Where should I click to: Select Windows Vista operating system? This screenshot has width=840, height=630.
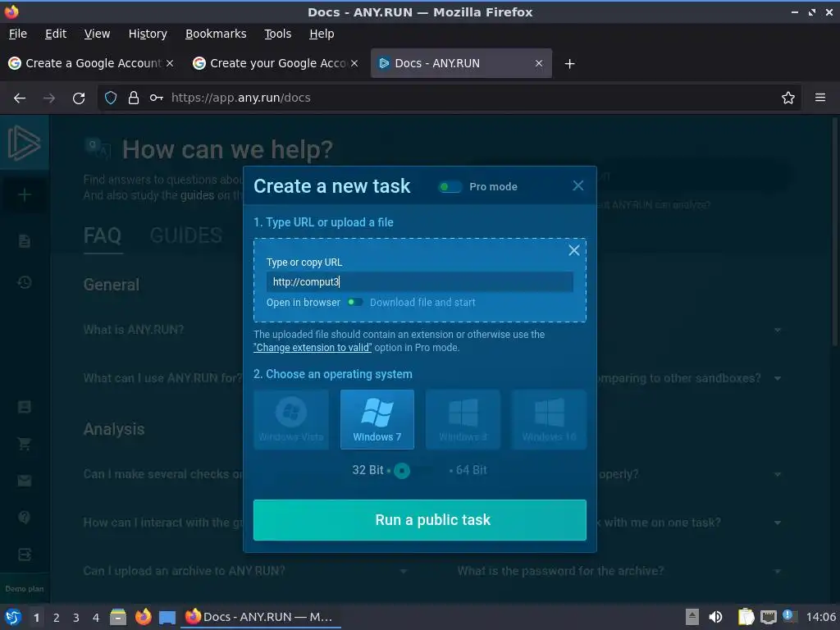click(291, 419)
